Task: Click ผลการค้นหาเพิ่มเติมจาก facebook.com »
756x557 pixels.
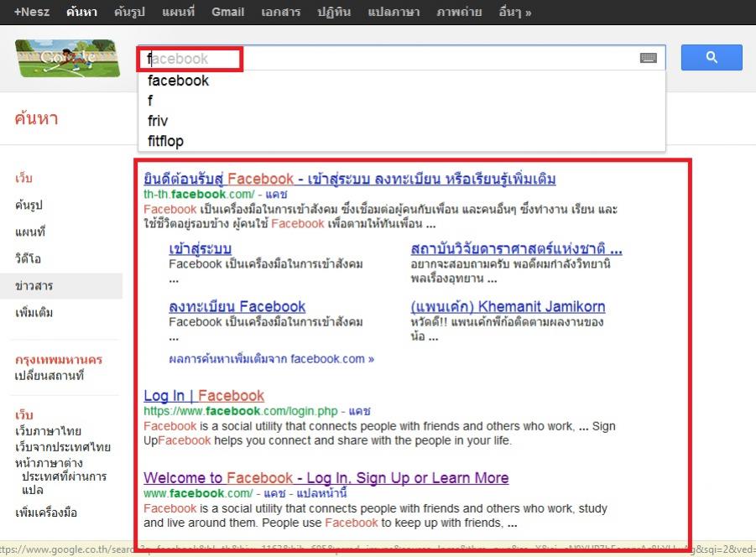Action: pyautogui.click(x=272, y=359)
